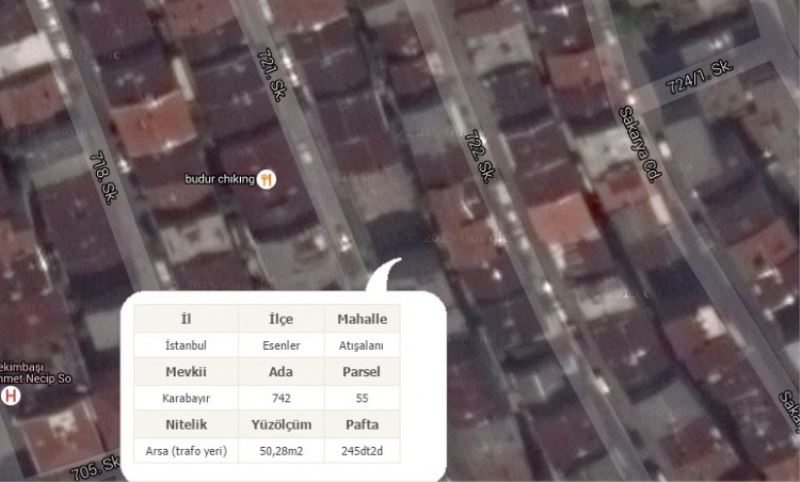Open the 'budur chiking' place label
The image size is (800, 482).
click(x=219, y=179)
